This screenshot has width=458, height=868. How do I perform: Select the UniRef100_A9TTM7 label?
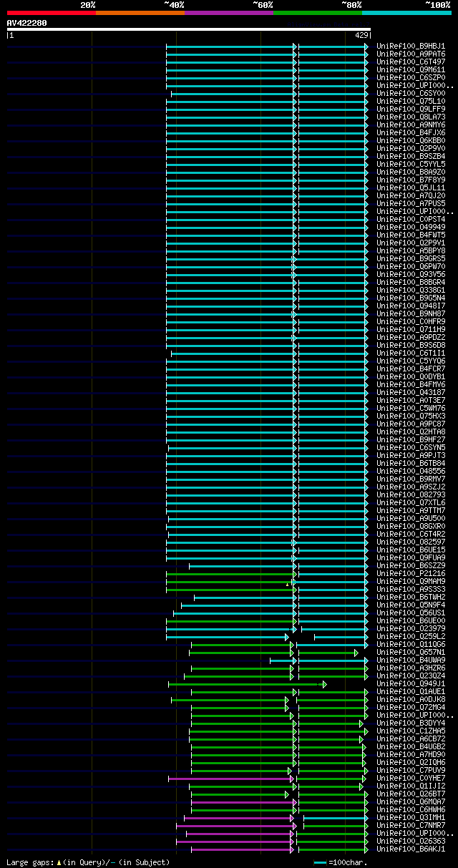[411, 510]
